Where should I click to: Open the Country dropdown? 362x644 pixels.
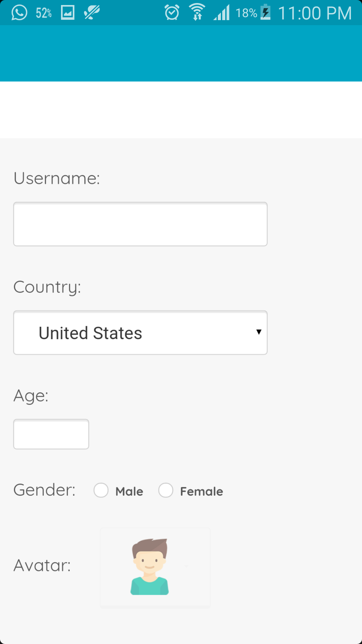pyautogui.click(x=140, y=333)
